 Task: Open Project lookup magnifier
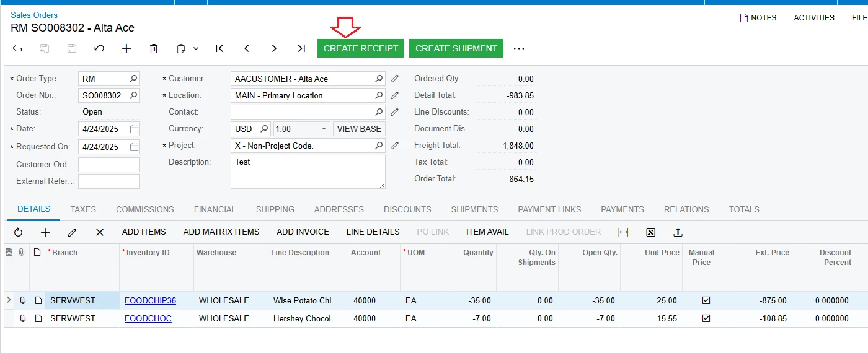pos(379,146)
